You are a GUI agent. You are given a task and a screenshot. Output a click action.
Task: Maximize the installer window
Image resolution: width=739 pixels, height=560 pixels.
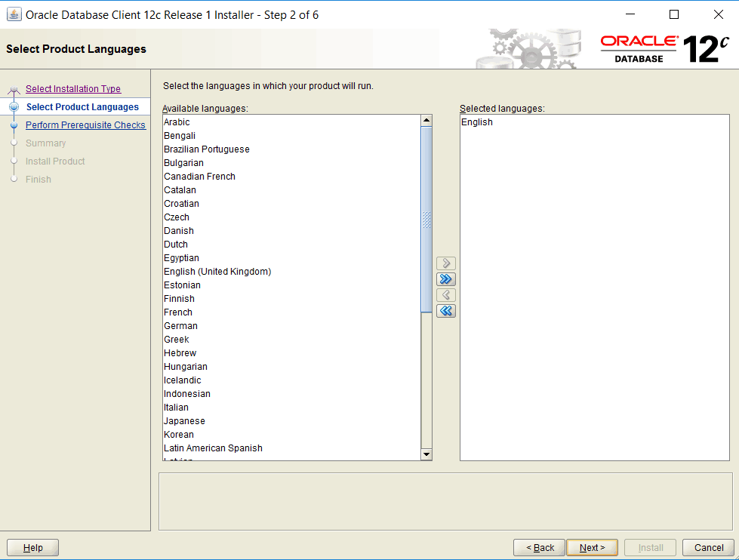tap(674, 14)
